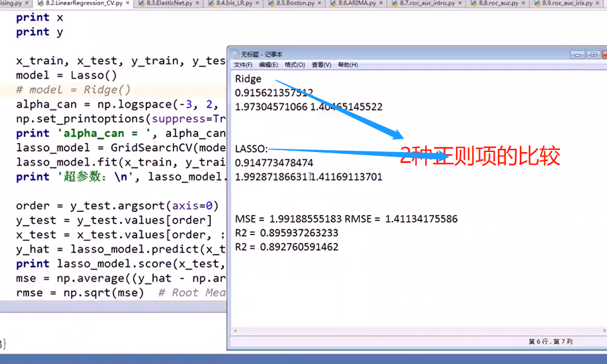Click the 'R2 = 0.892760591462' line in Notepad

[x=286, y=247]
